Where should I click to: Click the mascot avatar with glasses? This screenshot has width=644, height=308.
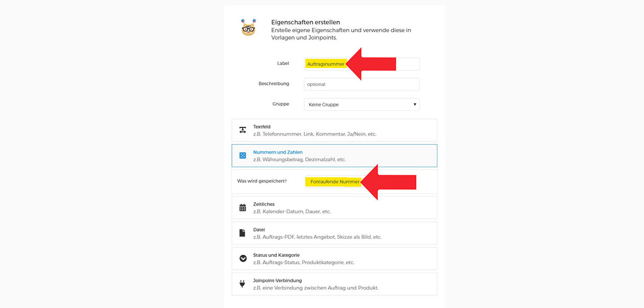coord(248,27)
